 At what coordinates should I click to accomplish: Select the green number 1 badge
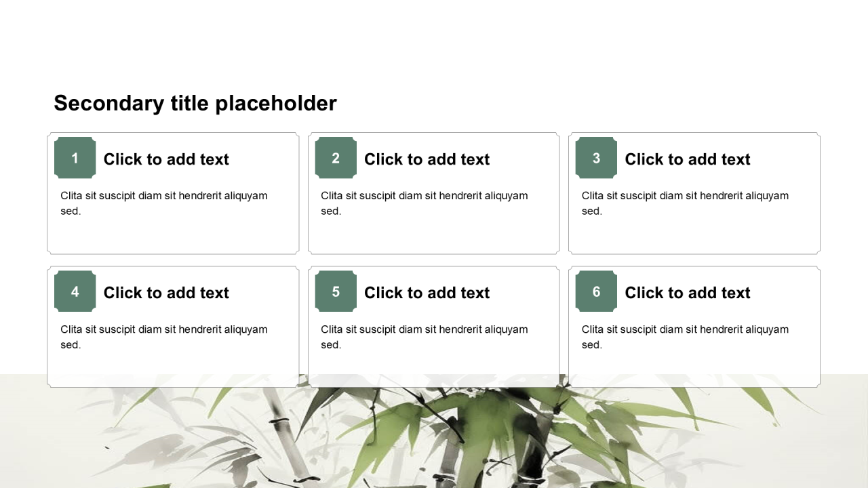[x=75, y=158]
